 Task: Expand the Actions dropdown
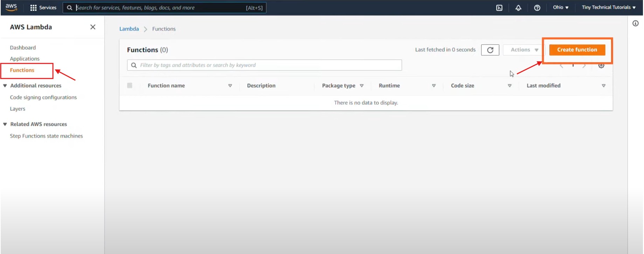pyautogui.click(x=524, y=50)
